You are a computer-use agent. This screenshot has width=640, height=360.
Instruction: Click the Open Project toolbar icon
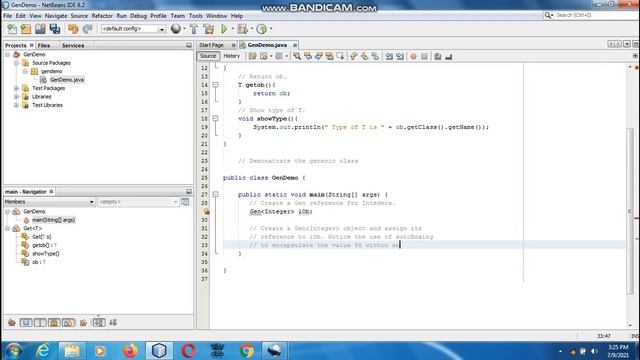coord(40,29)
